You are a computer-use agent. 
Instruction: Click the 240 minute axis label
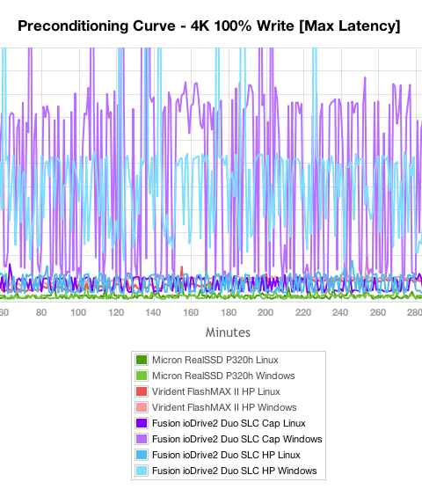(340, 312)
